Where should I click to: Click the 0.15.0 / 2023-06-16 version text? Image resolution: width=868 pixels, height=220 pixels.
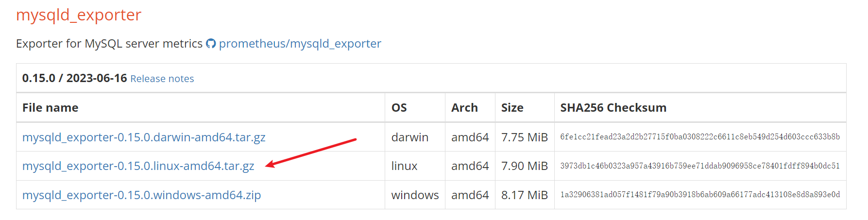click(x=74, y=78)
